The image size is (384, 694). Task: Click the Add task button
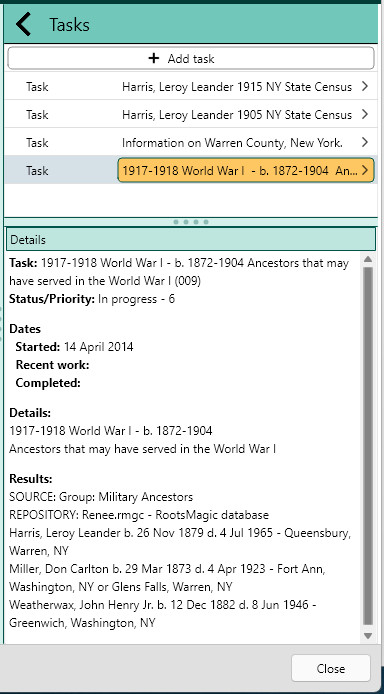click(191, 58)
